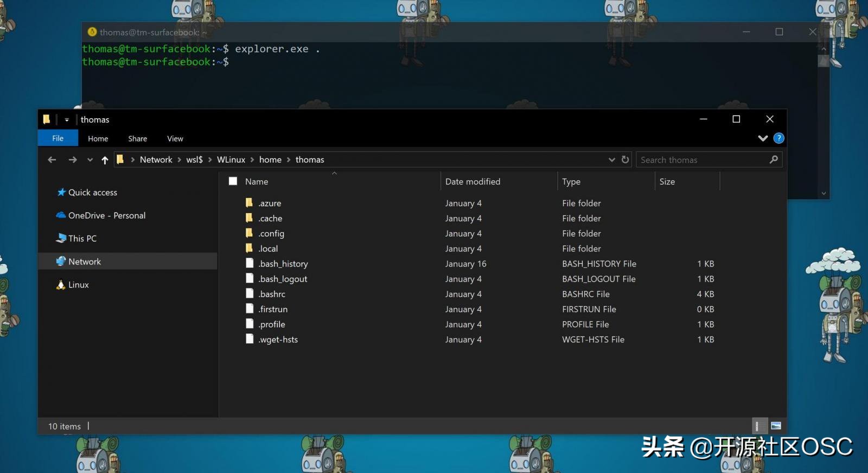Viewport: 868px width, 473px height.
Task: Open the .azure folder icon
Action: click(250, 203)
